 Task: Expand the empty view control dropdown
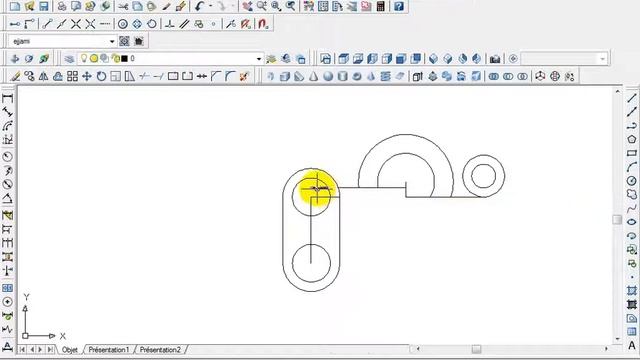[x=602, y=59]
